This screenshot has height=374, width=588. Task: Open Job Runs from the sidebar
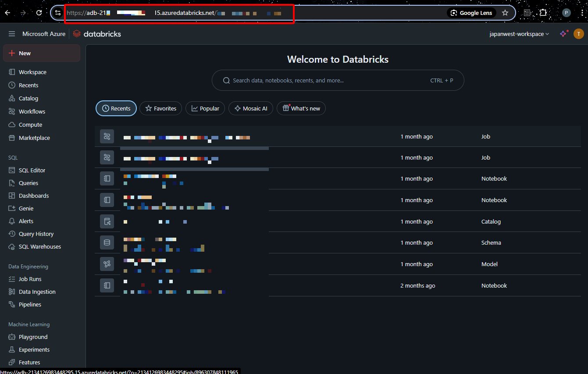pos(30,279)
